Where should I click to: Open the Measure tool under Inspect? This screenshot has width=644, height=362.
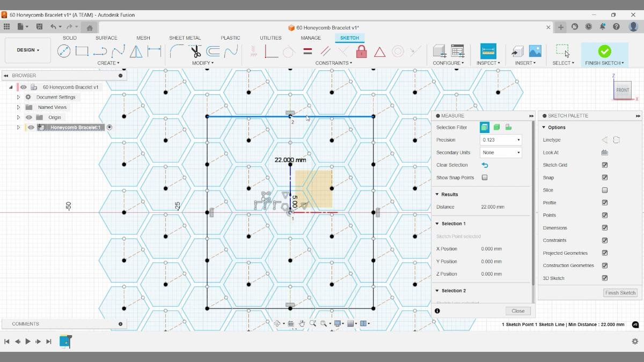488,51
